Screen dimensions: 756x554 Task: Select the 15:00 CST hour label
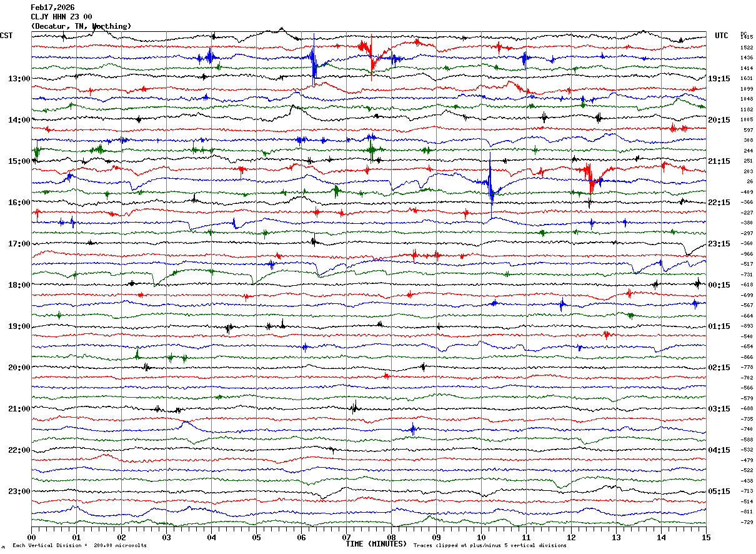click(19, 161)
